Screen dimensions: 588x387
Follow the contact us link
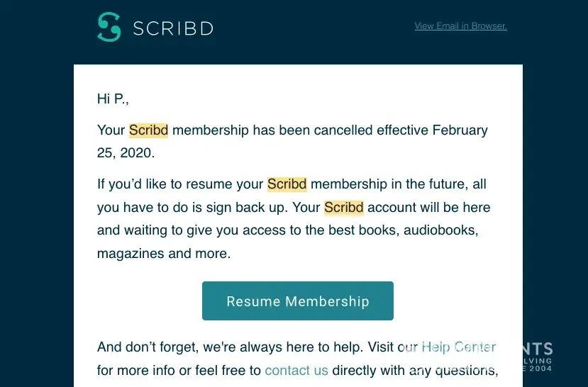[296, 370]
